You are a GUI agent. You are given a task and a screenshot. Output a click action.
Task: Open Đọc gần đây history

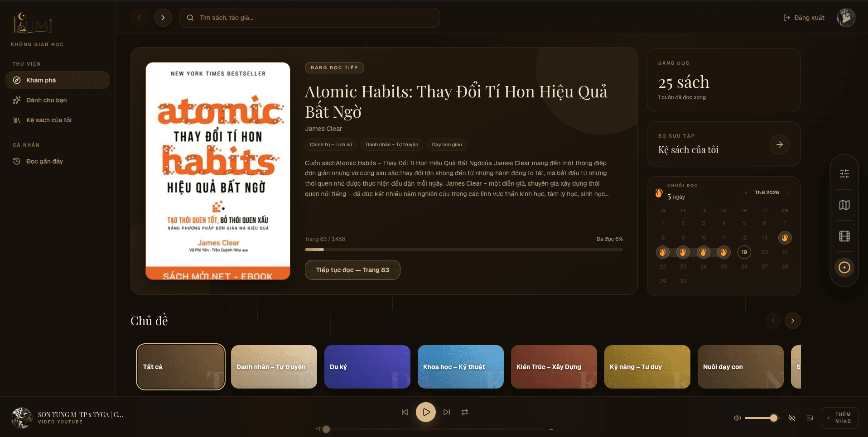[58, 161]
